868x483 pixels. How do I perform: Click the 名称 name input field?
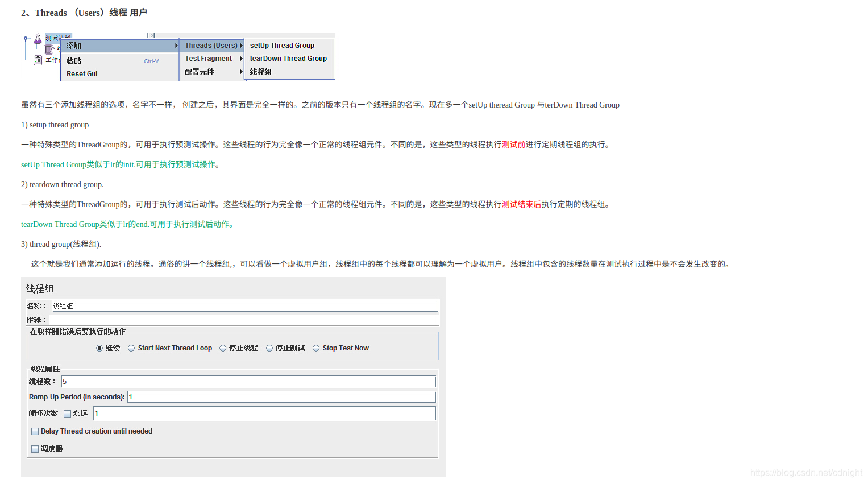(244, 306)
